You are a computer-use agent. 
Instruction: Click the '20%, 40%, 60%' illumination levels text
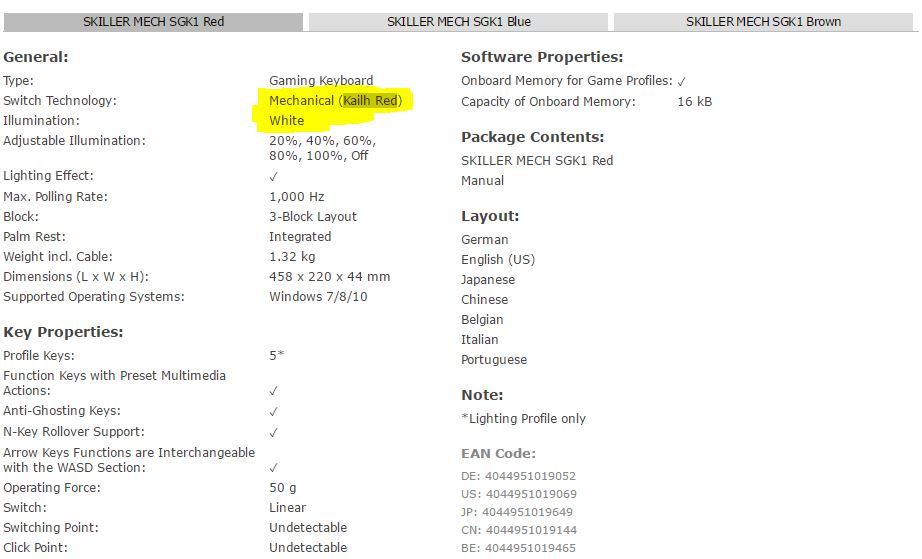pyautogui.click(x=322, y=141)
